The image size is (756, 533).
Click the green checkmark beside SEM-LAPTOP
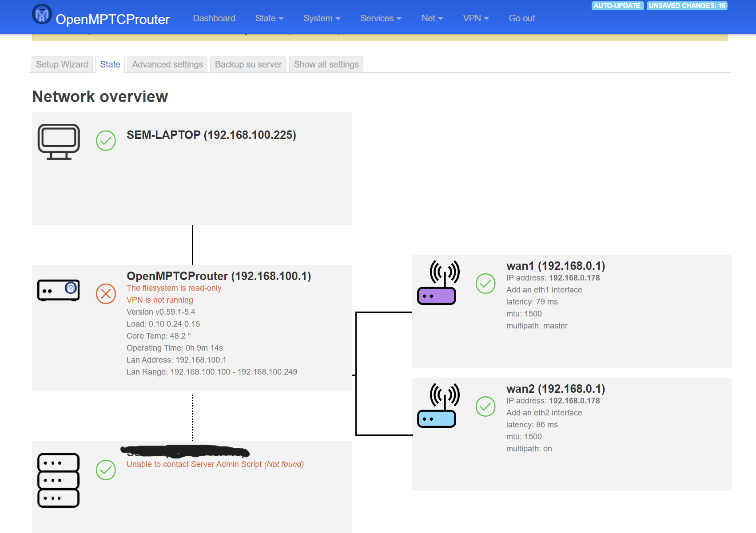pyautogui.click(x=106, y=141)
